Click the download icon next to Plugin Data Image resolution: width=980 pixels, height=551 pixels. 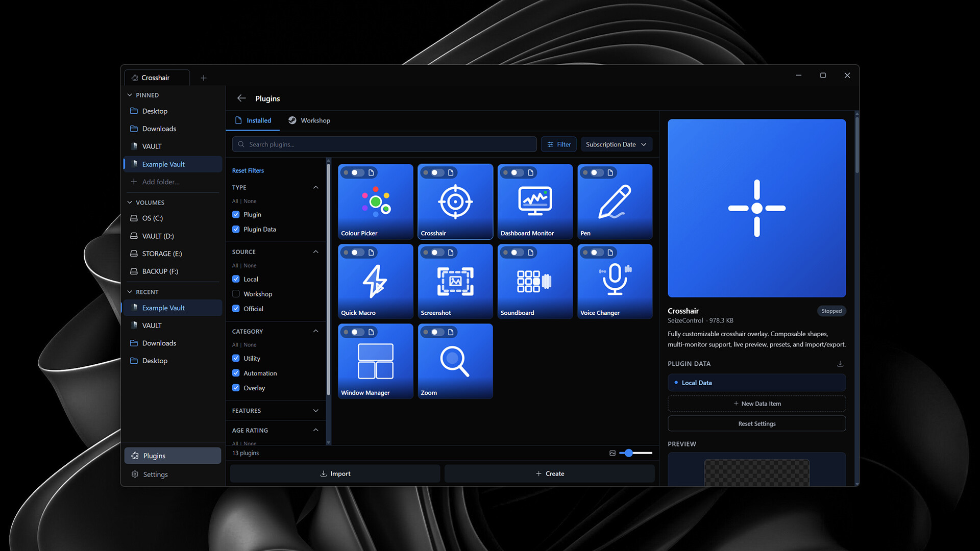click(840, 364)
